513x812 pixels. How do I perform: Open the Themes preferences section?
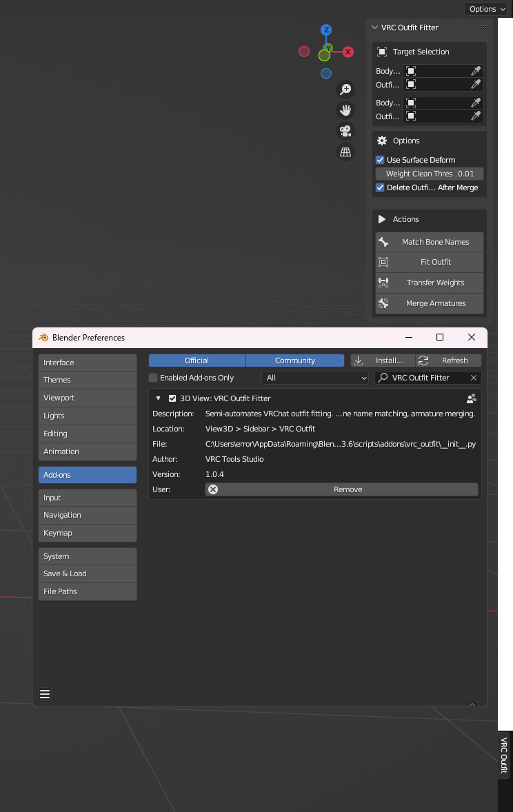point(88,380)
